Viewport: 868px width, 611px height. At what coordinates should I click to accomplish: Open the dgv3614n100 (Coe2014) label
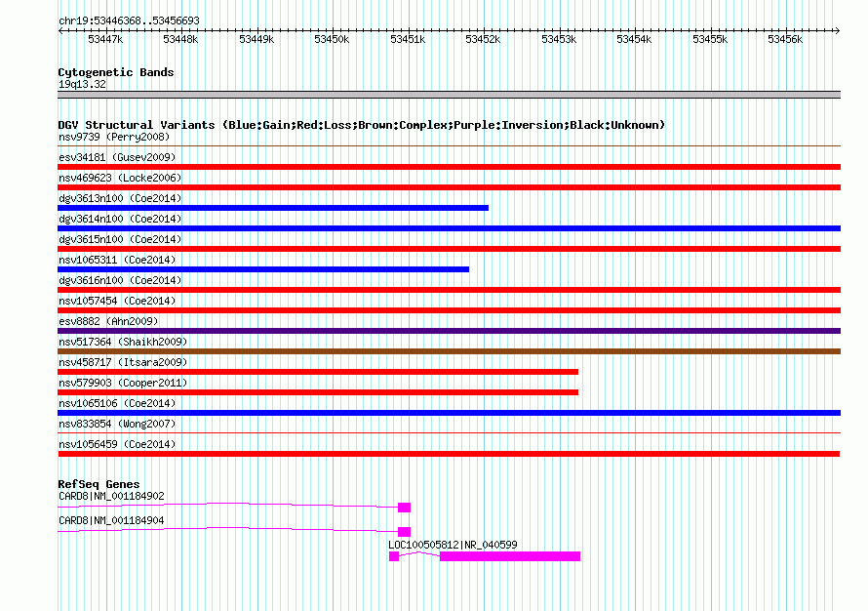click(x=120, y=219)
